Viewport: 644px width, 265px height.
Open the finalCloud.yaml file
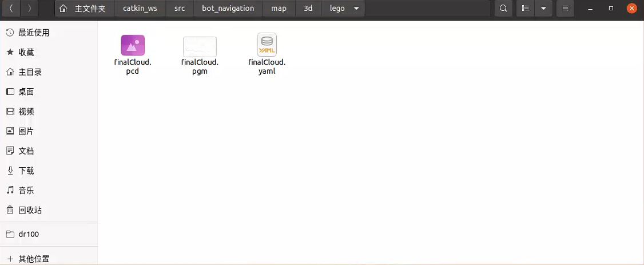(267, 45)
